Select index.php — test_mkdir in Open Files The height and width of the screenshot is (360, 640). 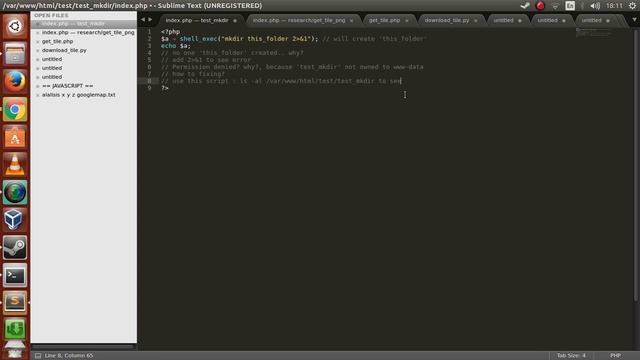(84, 24)
